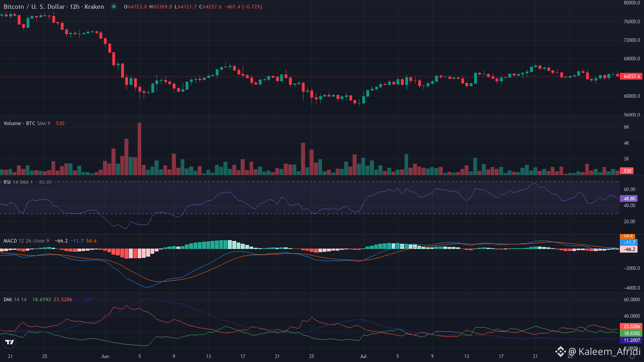Click the close value C64257.6 in header
The height and width of the screenshot is (362, 644).
tap(211, 7)
